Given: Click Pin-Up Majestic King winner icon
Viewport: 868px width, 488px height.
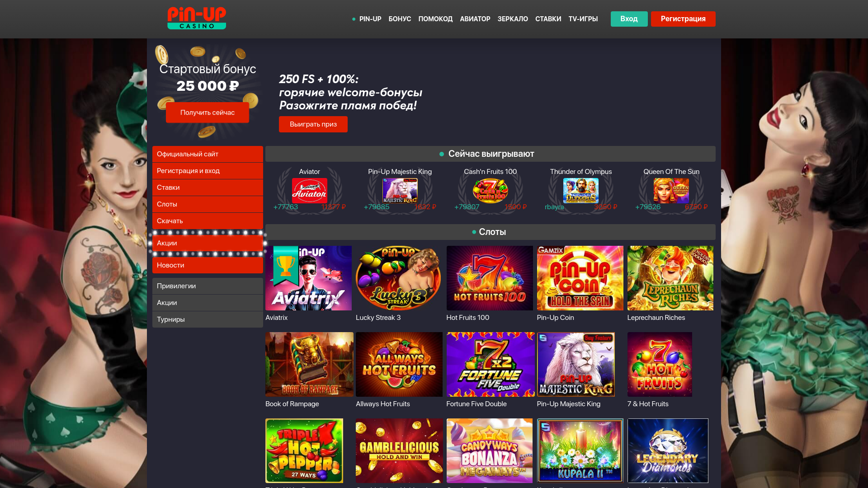Looking at the screenshot, I should tap(400, 190).
